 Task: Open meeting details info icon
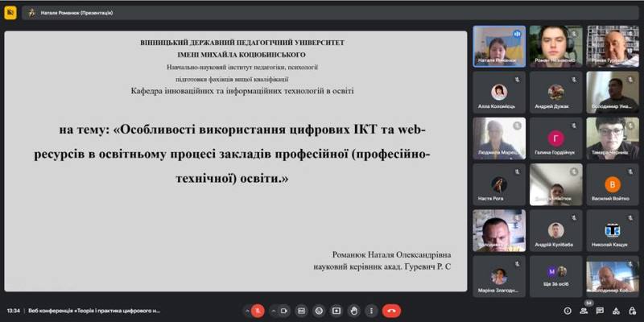click(x=568, y=311)
